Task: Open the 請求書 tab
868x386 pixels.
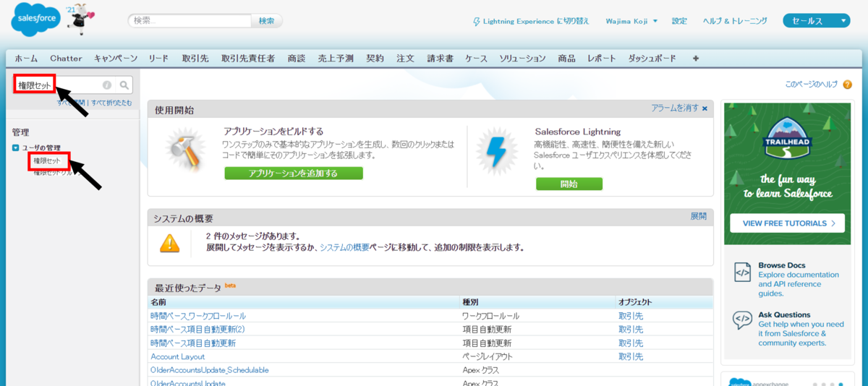Action: (x=440, y=59)
